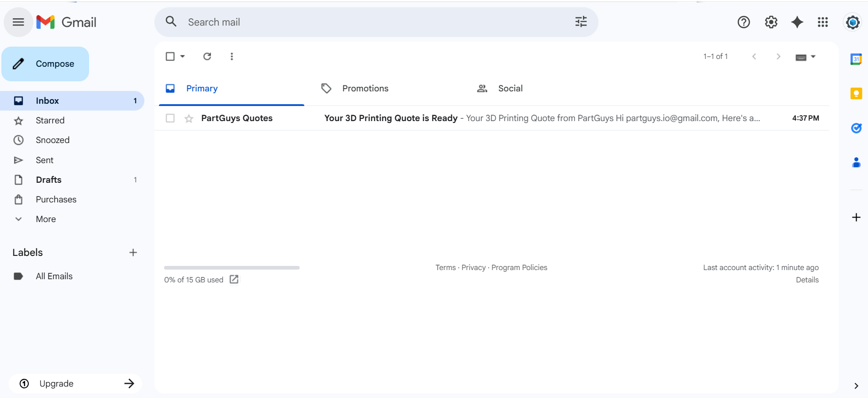Tick the select-all checkbox

tap(170, 56)
